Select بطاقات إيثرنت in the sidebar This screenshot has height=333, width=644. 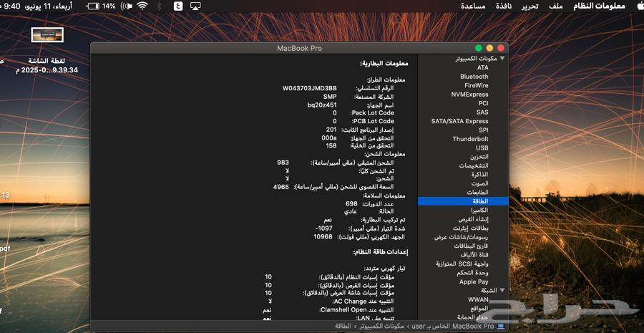point(471,228)
